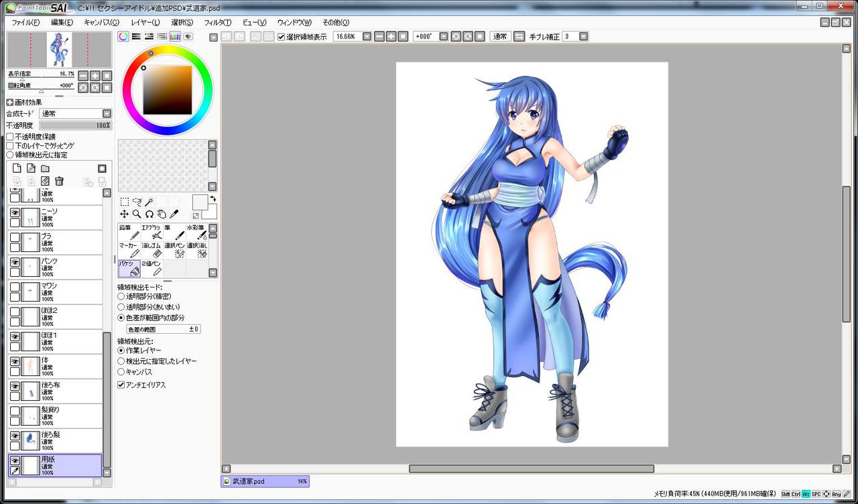858x504 pixels.
Task: Activate the hand pan tool
Action: click(x=162, y=214)
